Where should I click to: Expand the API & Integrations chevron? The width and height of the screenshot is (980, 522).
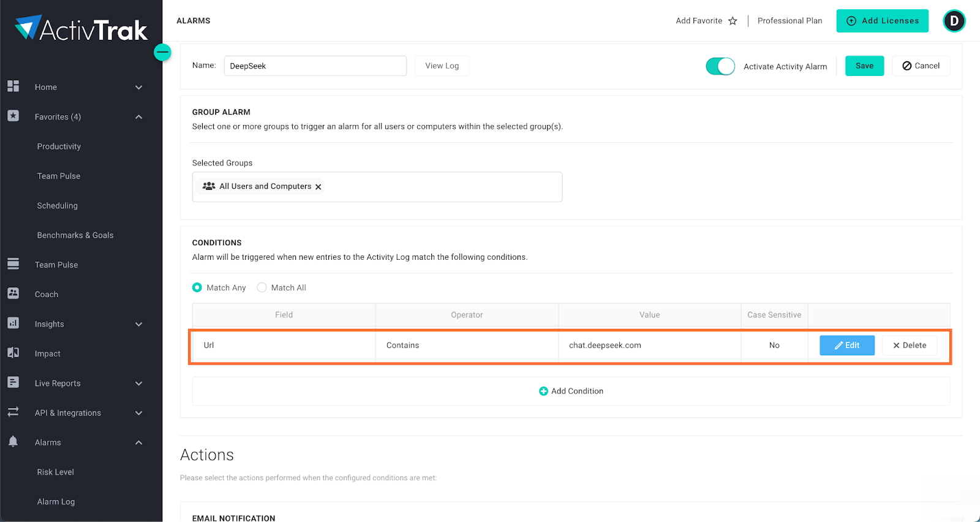139,413
